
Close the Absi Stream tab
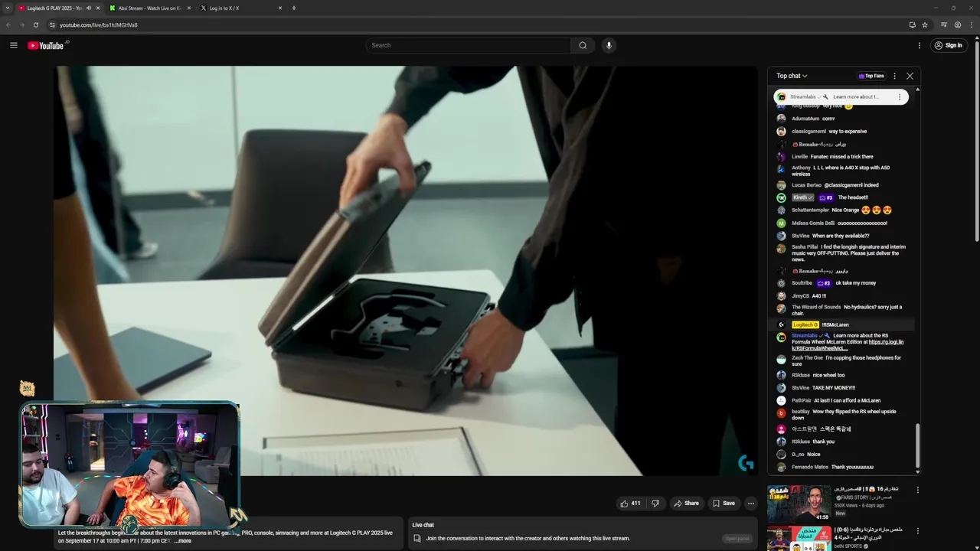pos(189,8)
